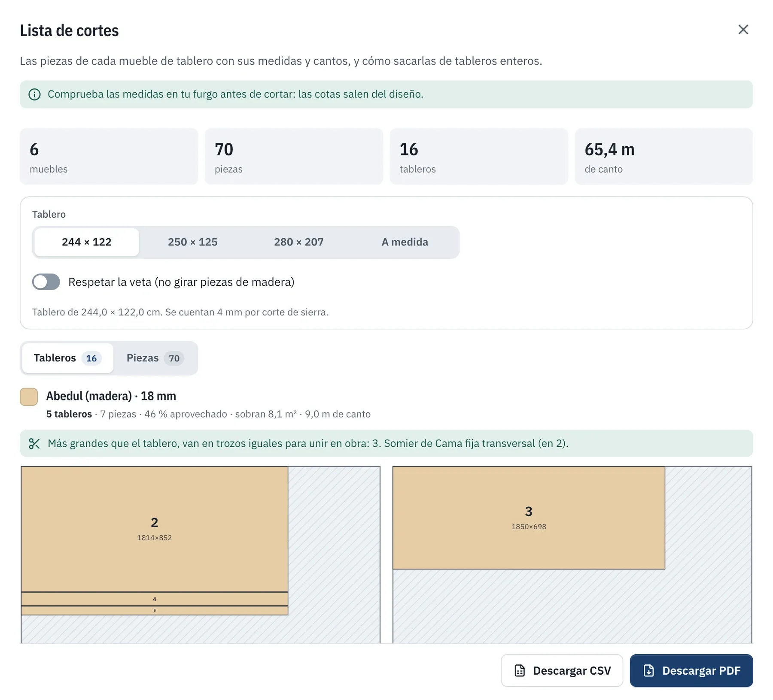Image resolution: width=773 pixels, height=700 pixels.
Task: Select the 250 × 125 board size
Action: pos(193,242)
